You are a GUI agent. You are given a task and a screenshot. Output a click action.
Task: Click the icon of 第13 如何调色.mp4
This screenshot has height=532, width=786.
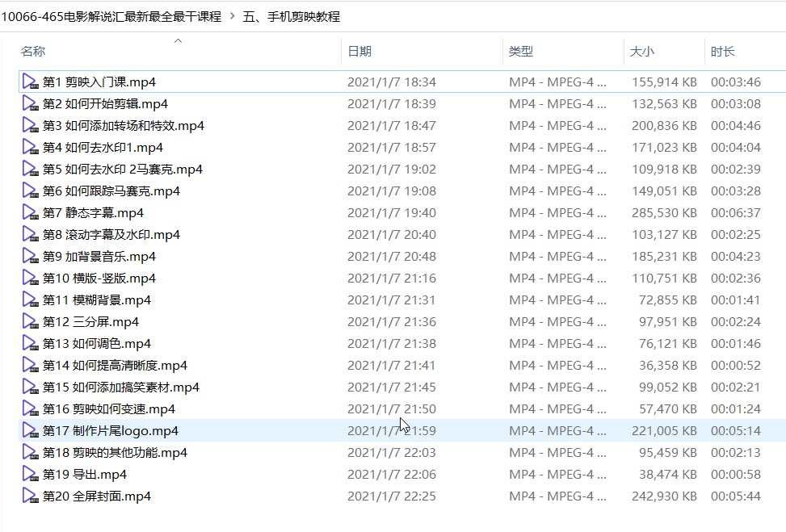30,343
